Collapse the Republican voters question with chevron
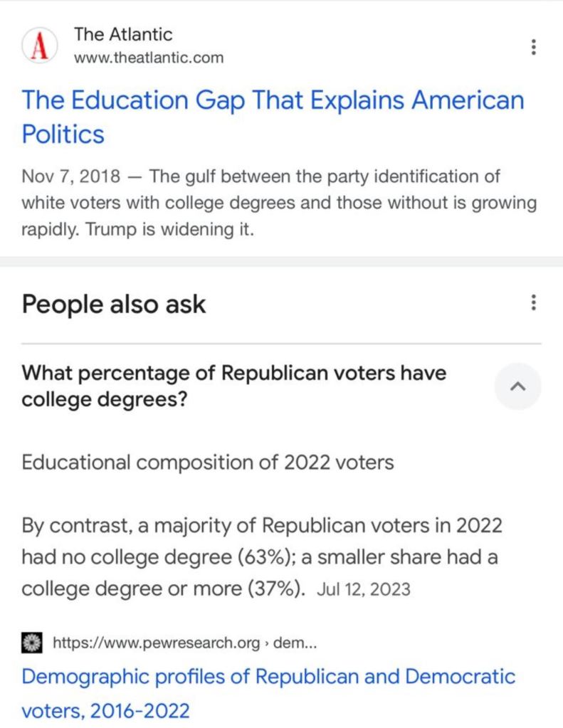Screen dimensions: 563x728 pos(517,386)
